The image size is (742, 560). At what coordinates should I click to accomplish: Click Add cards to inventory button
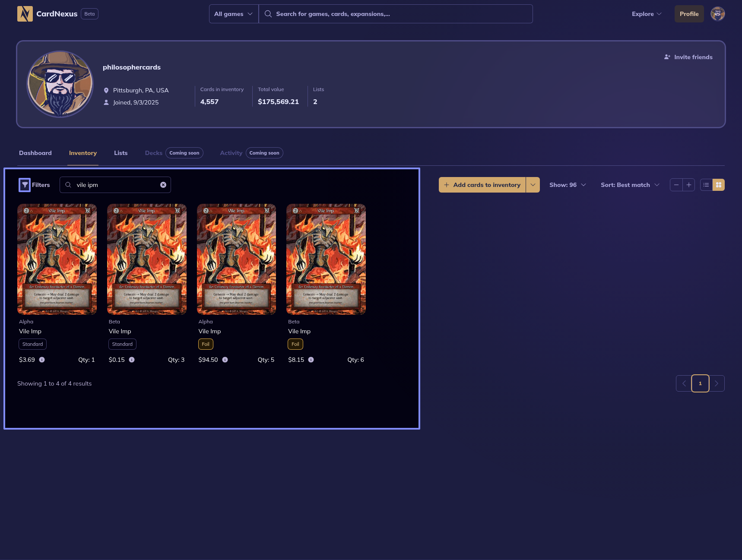click(x=482, y=185)
